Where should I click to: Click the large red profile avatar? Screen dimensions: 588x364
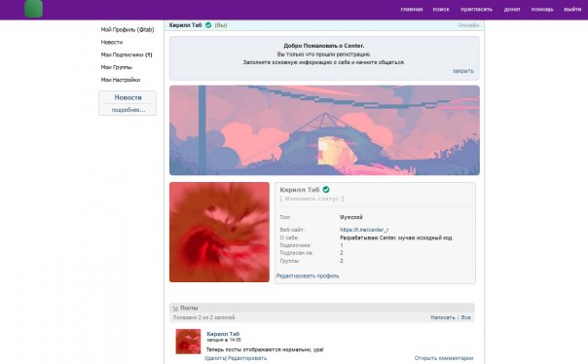pos(219,232)
